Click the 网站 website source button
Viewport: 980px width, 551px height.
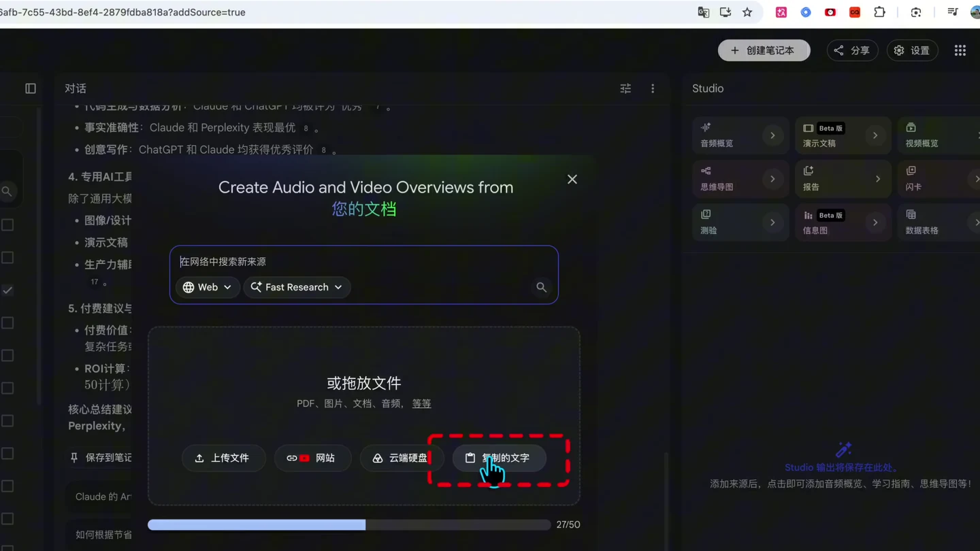tap(313, 458)
